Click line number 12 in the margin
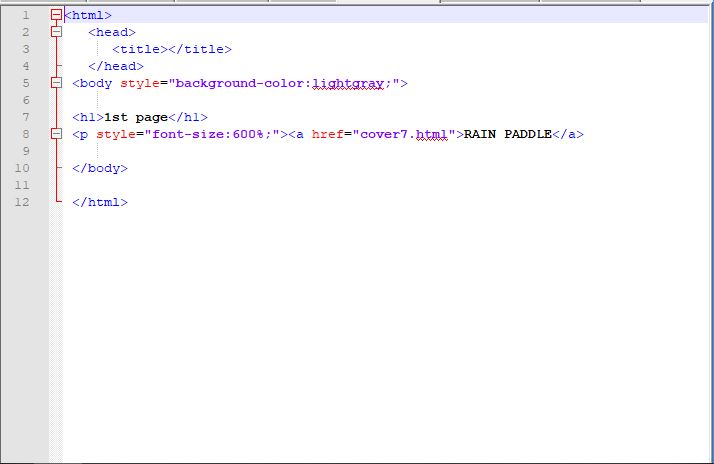Image resolution: width=714 pixels, height=464 pixels. point(24,202)
